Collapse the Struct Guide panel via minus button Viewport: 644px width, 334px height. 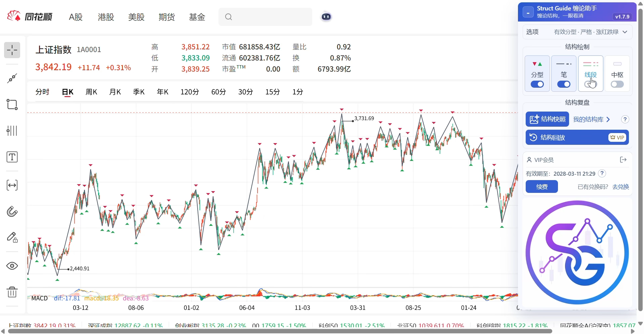(x=528, y=12)
